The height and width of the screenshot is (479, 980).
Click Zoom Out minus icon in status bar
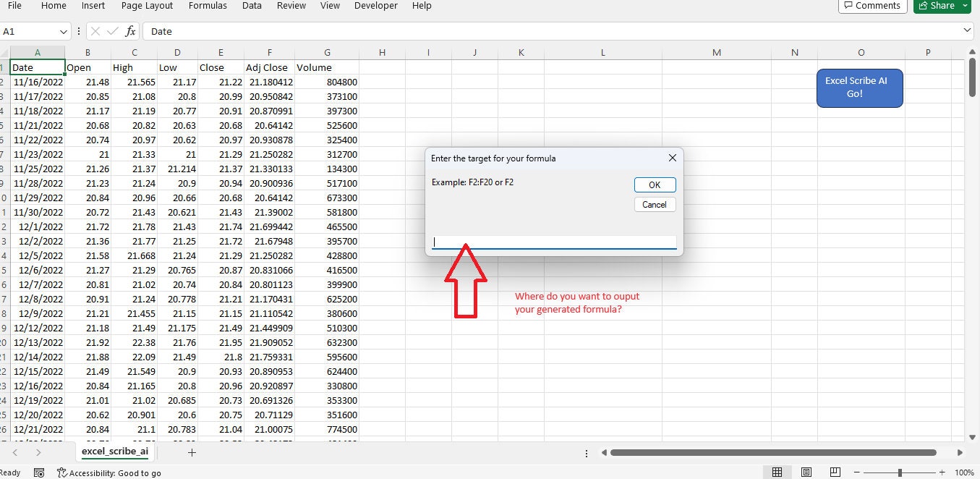(x=858, y=472)
